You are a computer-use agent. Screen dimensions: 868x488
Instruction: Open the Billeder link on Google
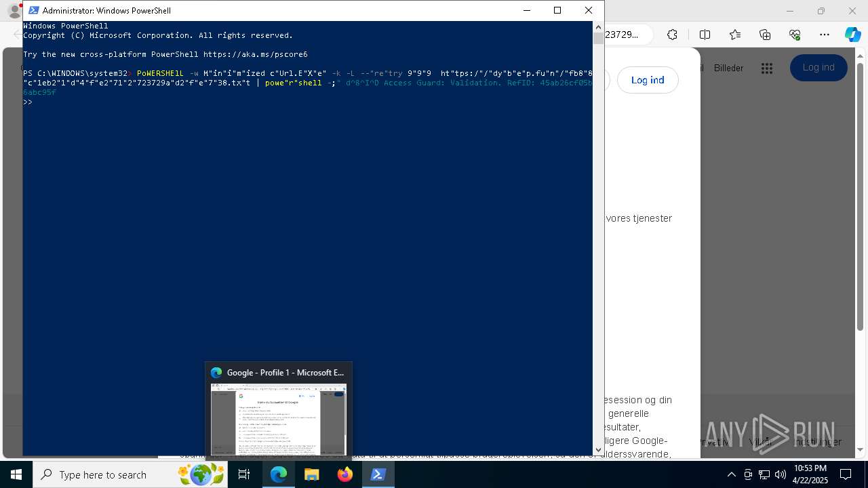pos(728,68)
